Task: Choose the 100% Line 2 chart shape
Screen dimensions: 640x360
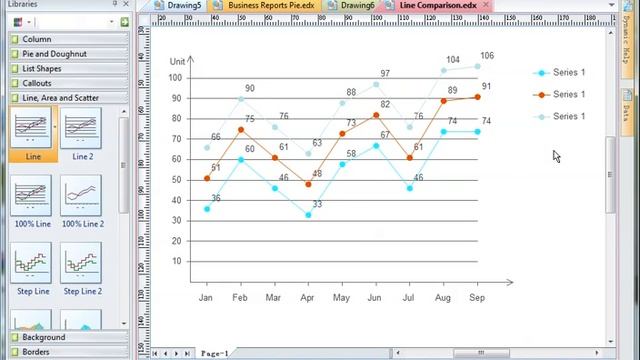Action: tap(81, 196)
